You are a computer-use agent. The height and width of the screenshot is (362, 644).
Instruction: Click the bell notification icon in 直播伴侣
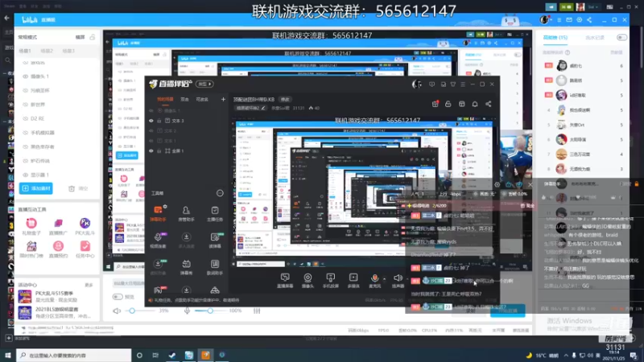pyautogui.click(x=475, y=105)
